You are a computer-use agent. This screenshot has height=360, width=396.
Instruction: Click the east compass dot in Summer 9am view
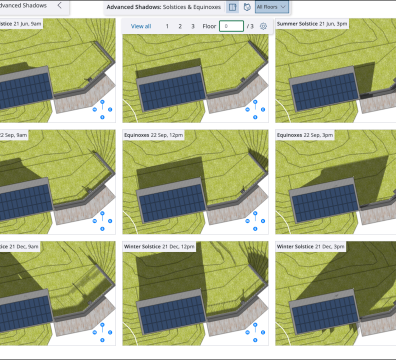(x=110, y=109)
